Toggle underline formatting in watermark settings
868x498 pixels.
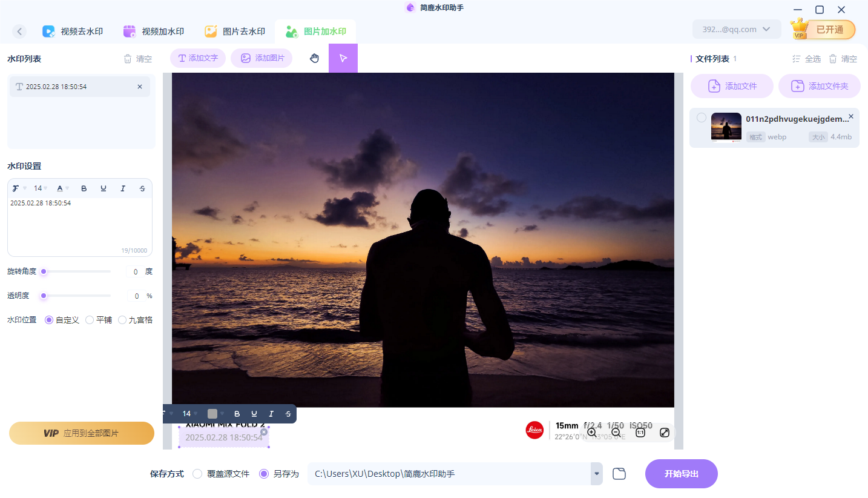(104, 188)
